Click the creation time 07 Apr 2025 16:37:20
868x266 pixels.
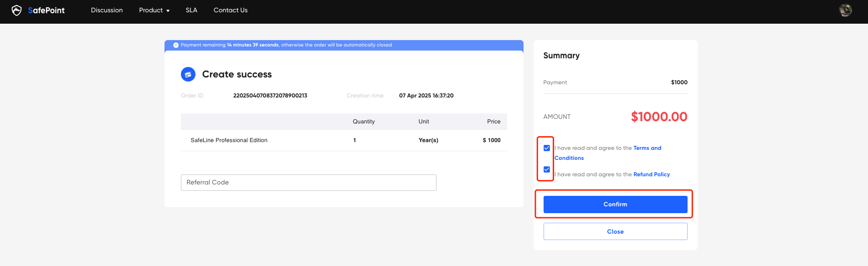(x=426, y=96)
